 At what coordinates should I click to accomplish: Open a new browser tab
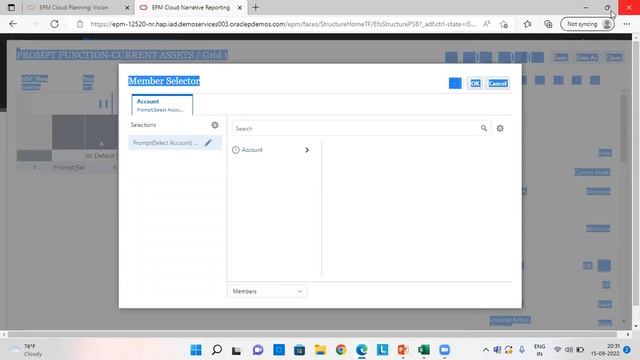256,7
